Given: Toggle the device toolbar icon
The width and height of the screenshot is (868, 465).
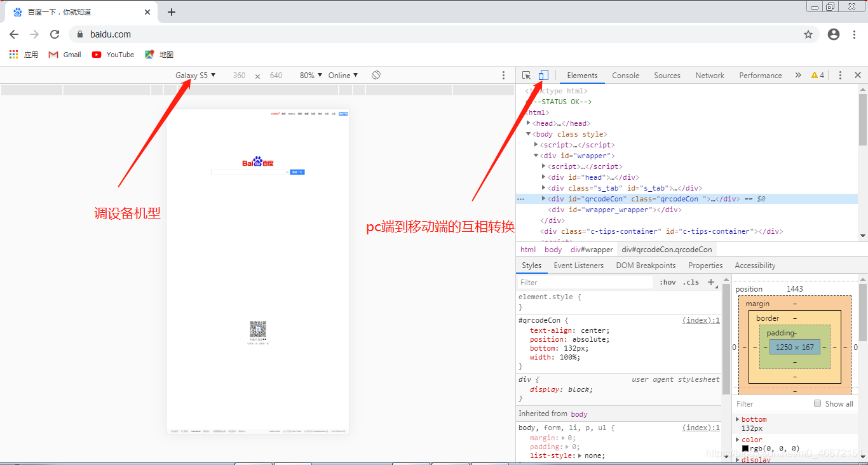Looking at the screenshot, I should pos(543,75).
